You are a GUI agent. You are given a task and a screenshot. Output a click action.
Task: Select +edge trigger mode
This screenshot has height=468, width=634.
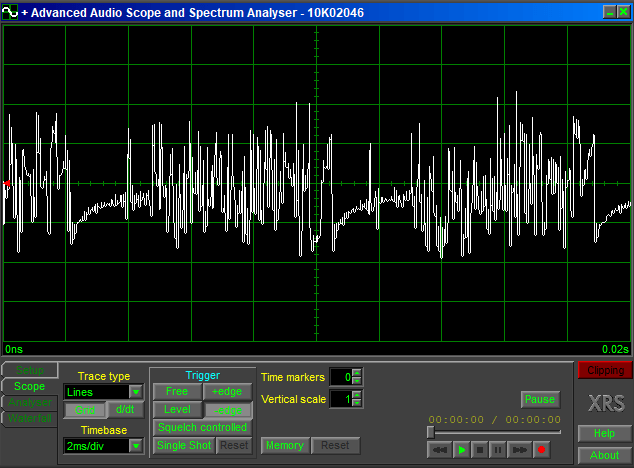click(227, 392)
